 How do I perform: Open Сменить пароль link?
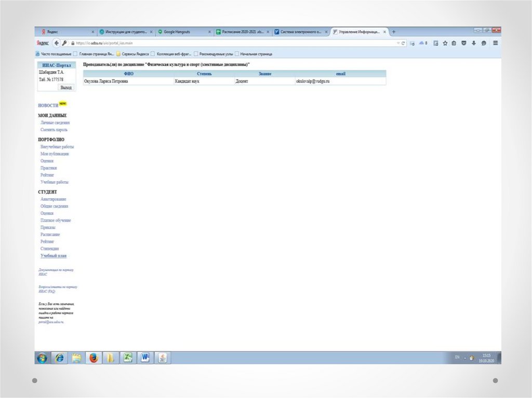pos(54,130)
